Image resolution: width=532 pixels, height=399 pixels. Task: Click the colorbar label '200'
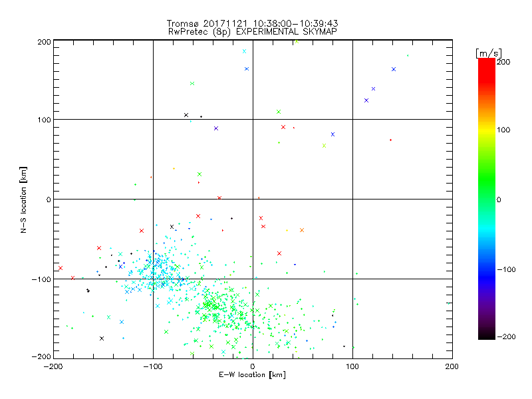point(503,62)
